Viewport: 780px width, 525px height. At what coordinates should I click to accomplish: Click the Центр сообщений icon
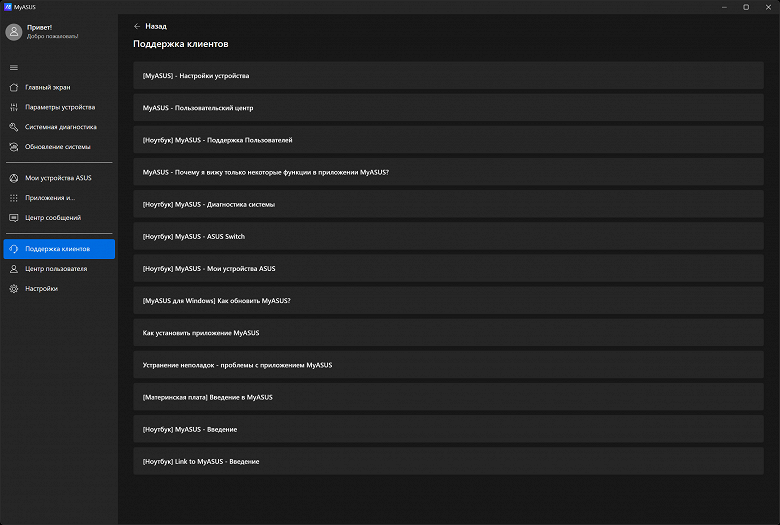pos(13,217)
